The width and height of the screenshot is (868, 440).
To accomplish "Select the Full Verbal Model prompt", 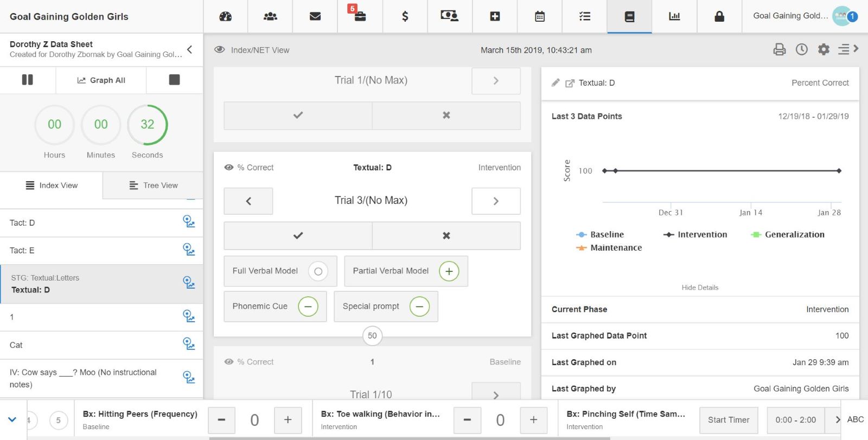I will (318, 271).
